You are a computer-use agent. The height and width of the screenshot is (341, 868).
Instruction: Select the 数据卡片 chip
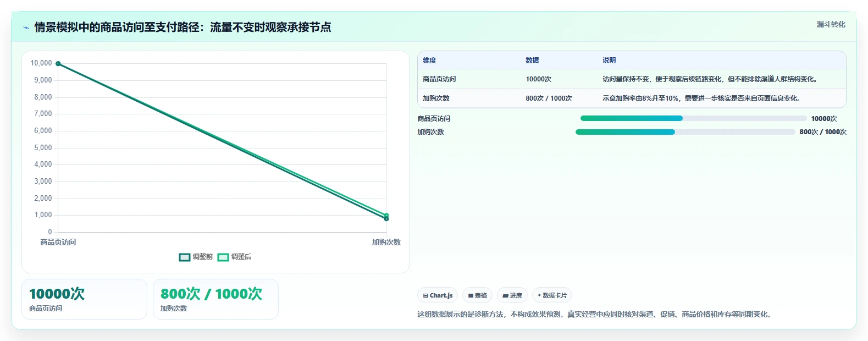pyautogui.click(x=552, y=295)
